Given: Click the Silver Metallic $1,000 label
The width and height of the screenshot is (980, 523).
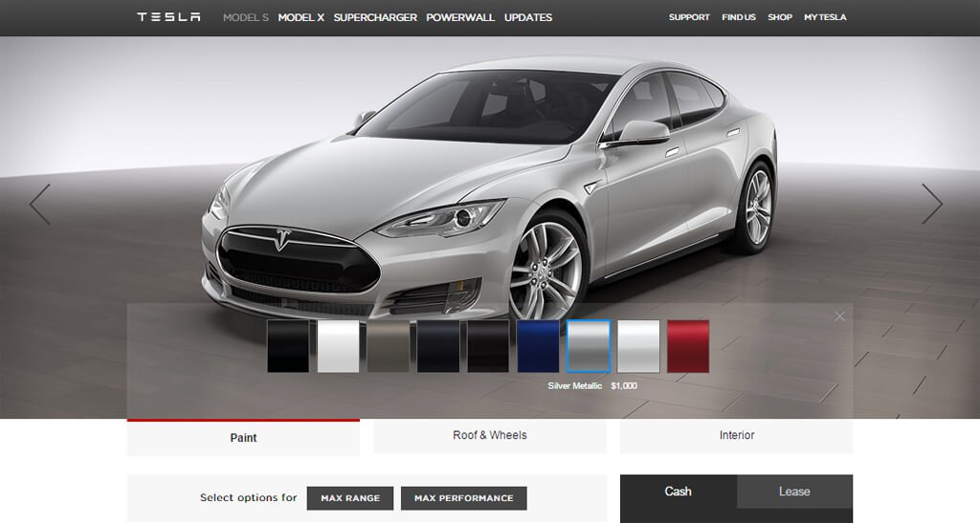Looking at the screenshot, I should click(x=592, y=385).
